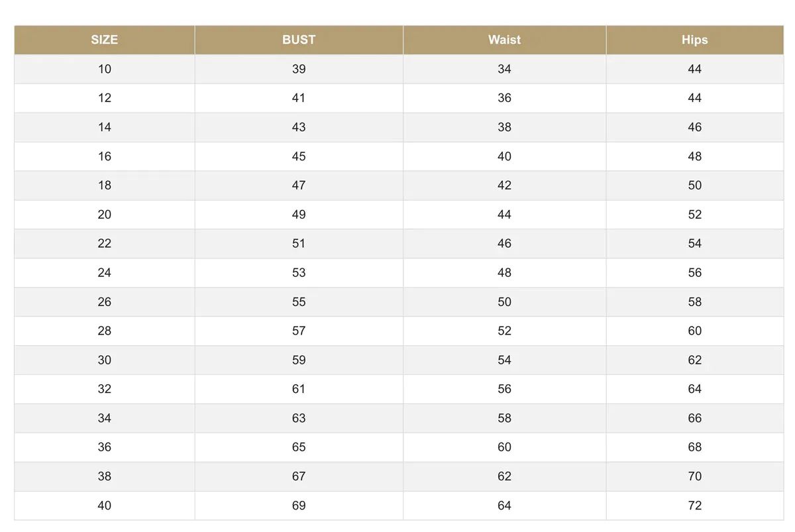The width and height of the screenshot is (795, 532).
Task: Select the size 10 cell
Action: [x=105, y=69]
